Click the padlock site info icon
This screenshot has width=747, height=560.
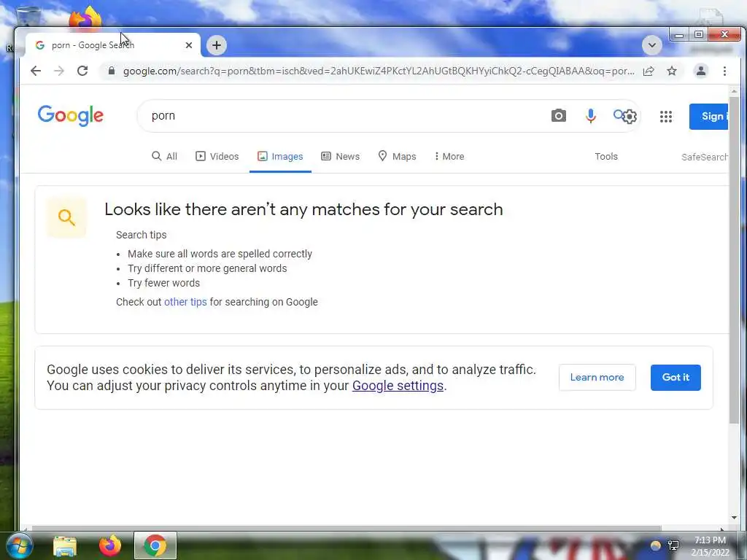pos(112,71)
